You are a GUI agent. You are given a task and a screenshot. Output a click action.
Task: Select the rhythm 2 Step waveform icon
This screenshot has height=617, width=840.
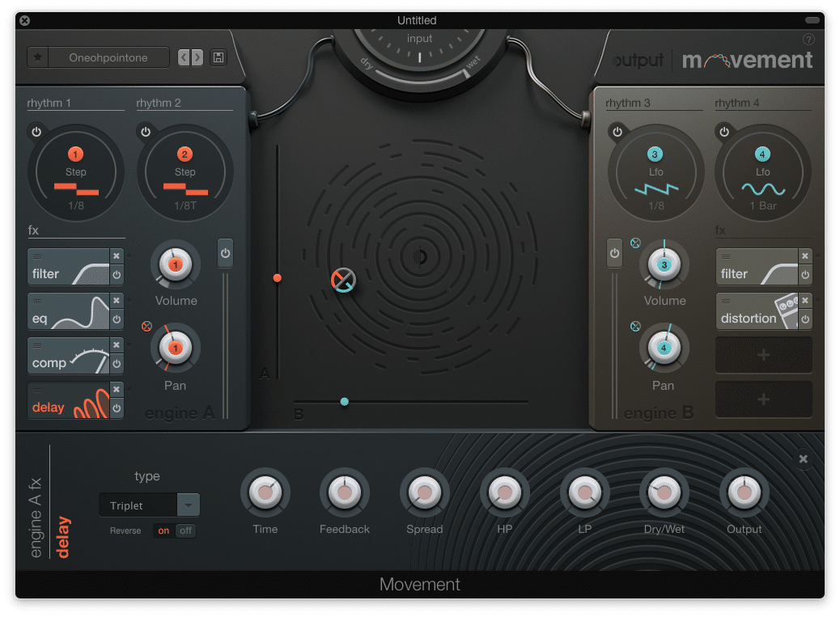(x=185, y=189)
